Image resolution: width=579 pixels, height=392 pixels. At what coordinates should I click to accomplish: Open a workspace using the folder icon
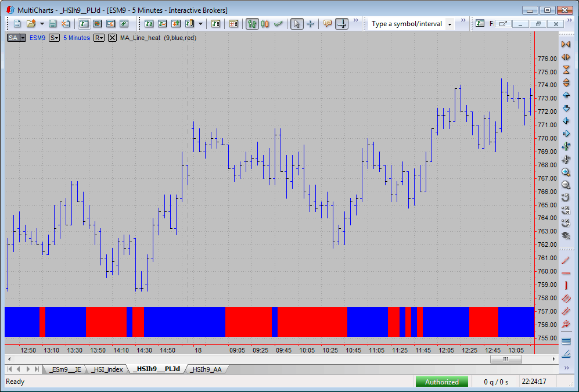[x=31, y=24]
